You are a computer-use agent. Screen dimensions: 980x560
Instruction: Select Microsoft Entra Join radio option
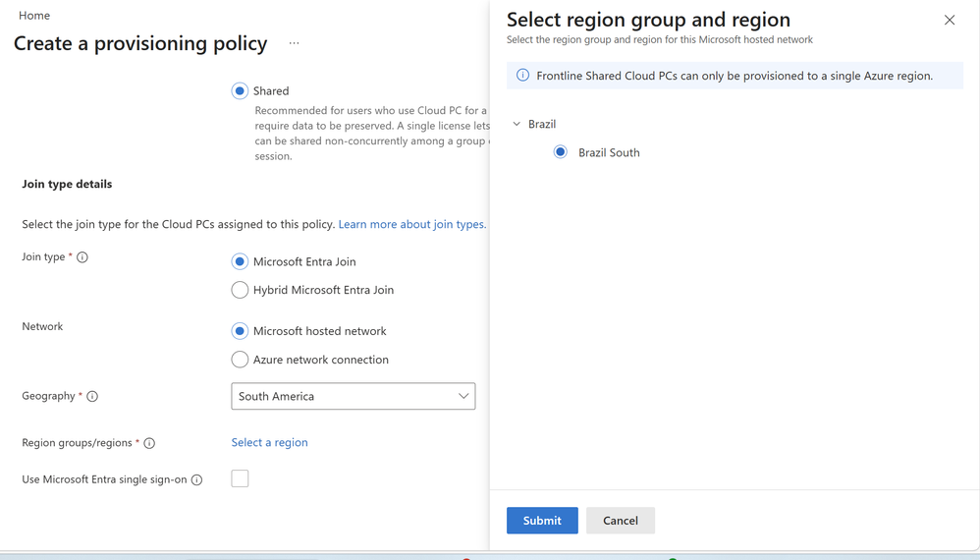coord(240,261)
